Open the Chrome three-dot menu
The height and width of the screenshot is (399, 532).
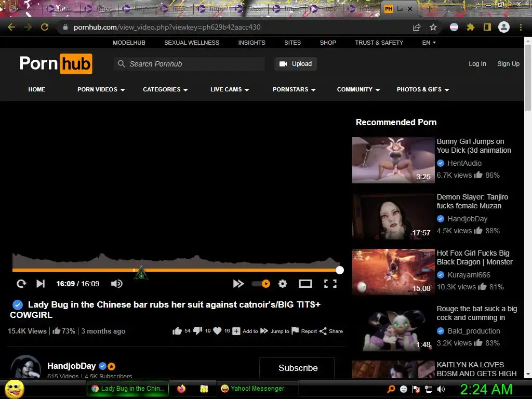pyautogui.click(x=521, y=27)
